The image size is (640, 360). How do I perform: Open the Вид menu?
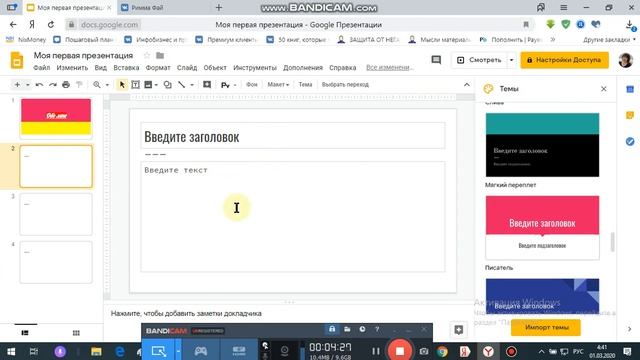(100, 68)
